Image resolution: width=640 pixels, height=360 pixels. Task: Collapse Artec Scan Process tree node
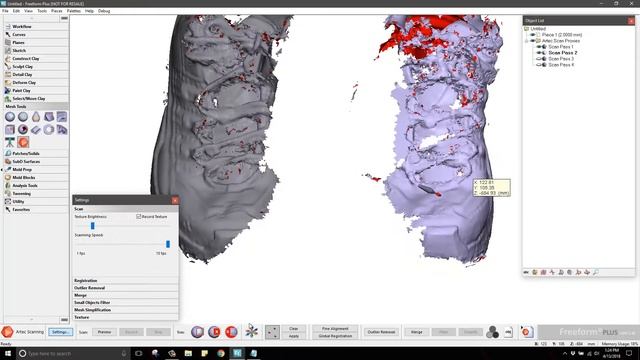coord(527,41)
